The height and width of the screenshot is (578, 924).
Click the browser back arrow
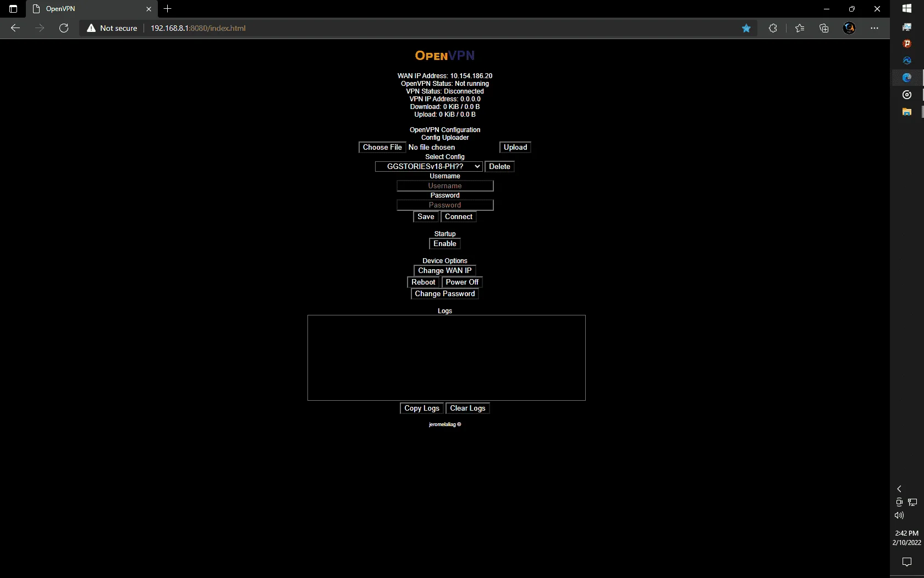tap(15, 28)
